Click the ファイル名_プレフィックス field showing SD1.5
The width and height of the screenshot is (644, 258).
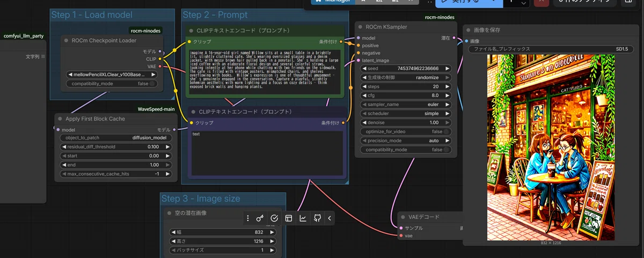point(551,49)
